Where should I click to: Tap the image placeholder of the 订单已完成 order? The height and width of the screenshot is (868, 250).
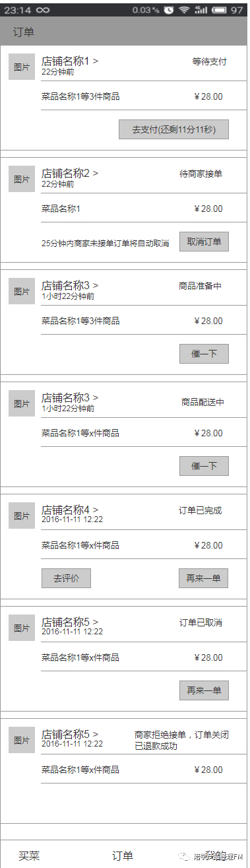[22, 516]
